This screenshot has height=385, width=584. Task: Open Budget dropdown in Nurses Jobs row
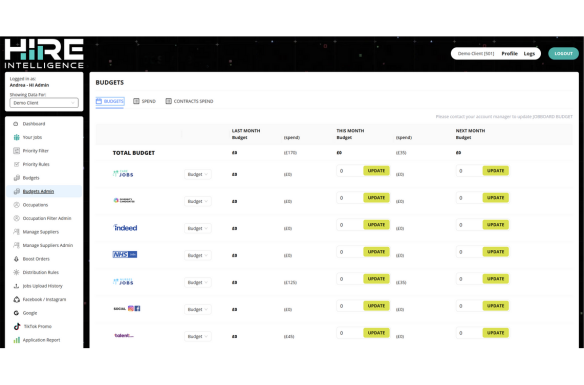pyautogui.click(x=197, y=282)
